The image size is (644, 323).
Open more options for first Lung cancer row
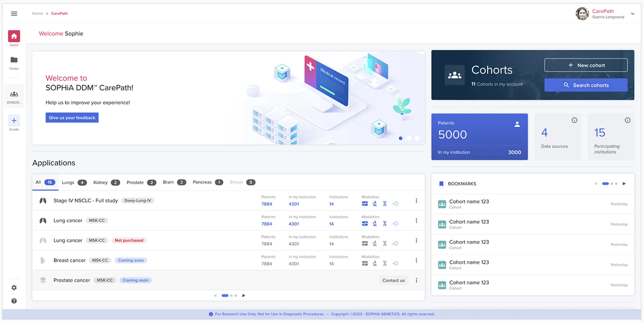pyautogui.click(x=416, y=221)
